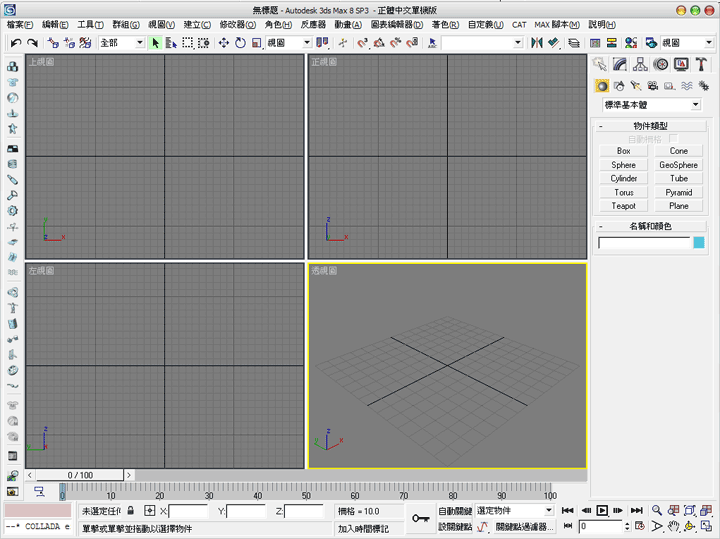The width and height of the screenshot is (720, 539).
Task: Open the 編輯(E) menu
Action: click(x=55, y=24)
